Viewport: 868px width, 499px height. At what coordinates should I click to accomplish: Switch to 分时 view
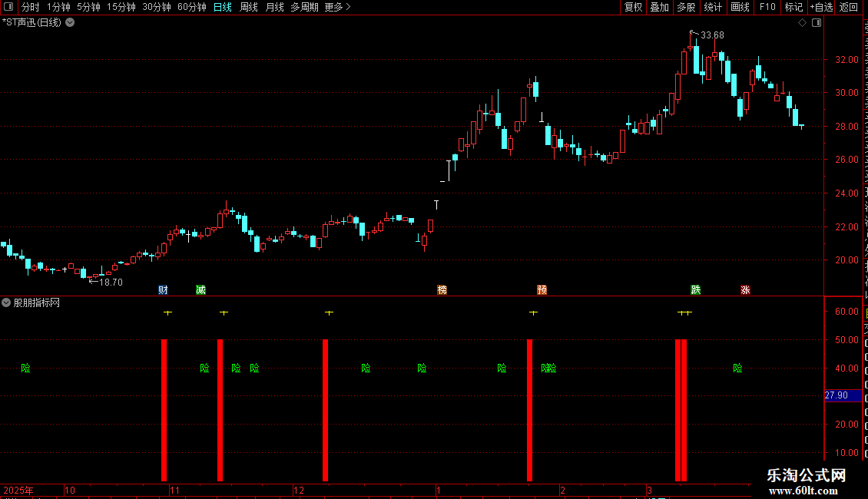tap(31, 7)
